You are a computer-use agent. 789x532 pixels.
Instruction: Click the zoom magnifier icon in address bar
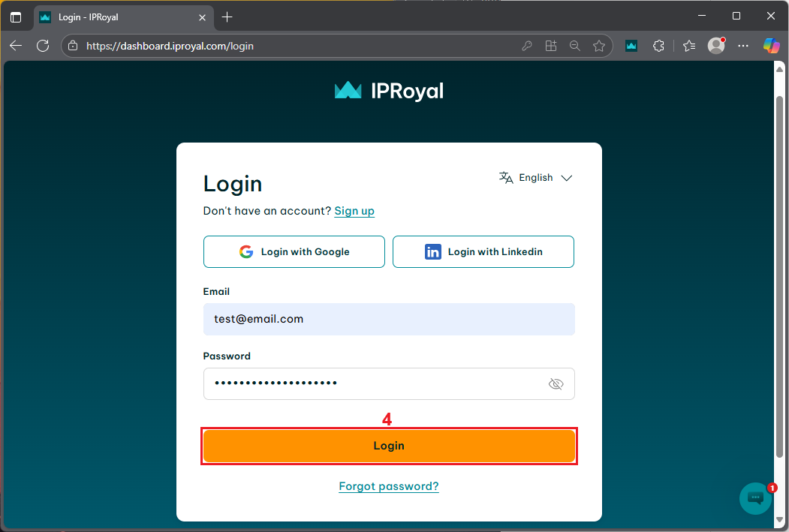coord(574,46)
